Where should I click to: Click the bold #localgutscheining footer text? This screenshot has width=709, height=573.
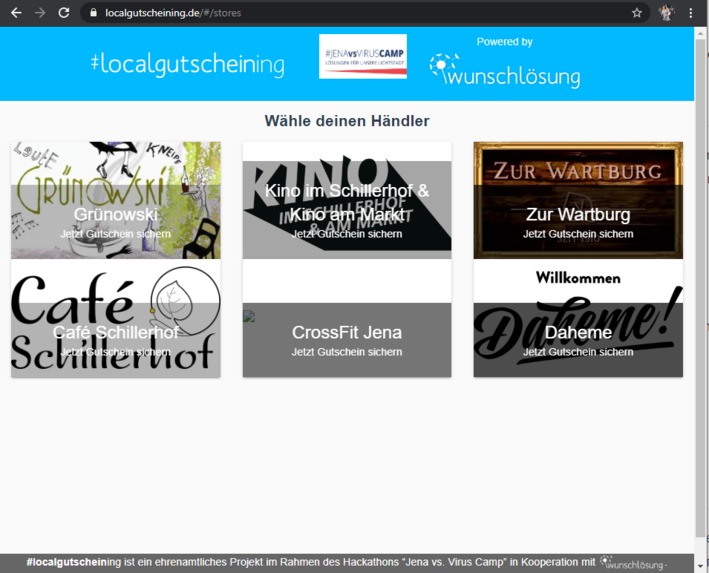coord(66,562)
